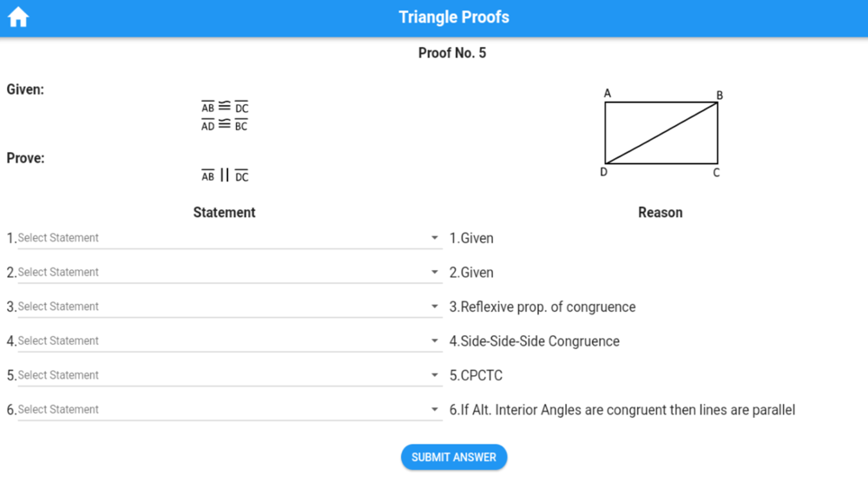Expand statement 4 dropdown arrow
Screen dimensions: 868x489
[x=435, y=340]
